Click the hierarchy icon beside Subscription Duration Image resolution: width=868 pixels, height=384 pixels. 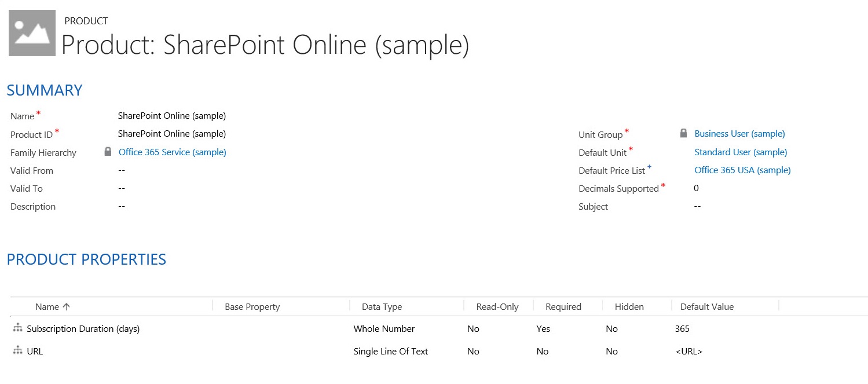(17, 328)
